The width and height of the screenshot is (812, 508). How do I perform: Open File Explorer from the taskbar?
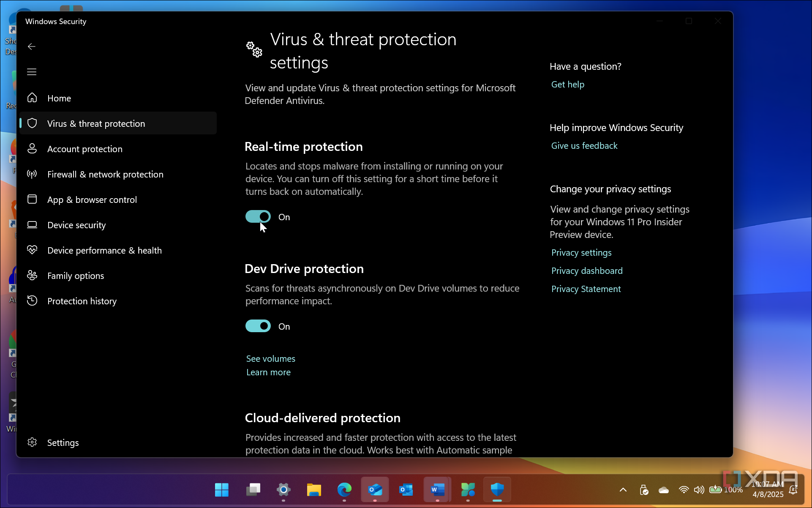tap(314, 490)
